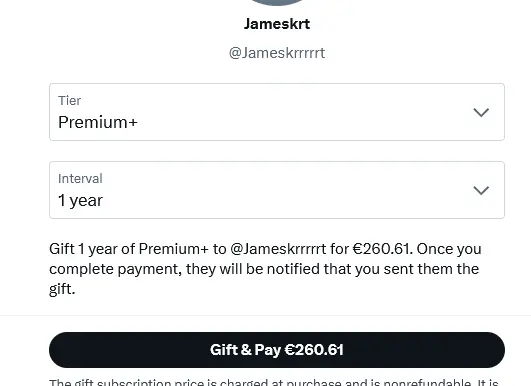Select the Premium+ value in Tier field
This screenshot has width=531, height=386.
[x=98, y=122]
